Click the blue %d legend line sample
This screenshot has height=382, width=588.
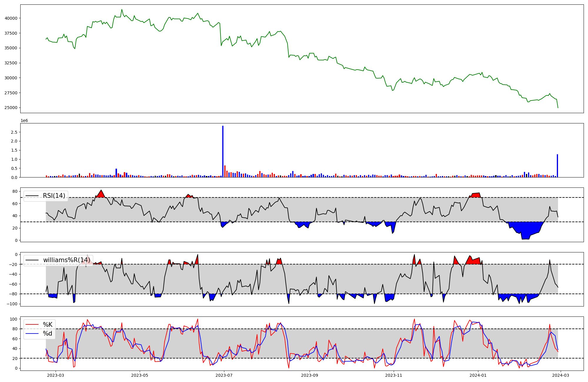click(x=32, y=334)
